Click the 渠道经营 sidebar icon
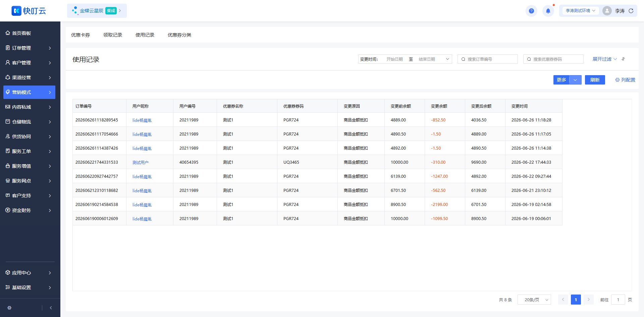The height and width of the screenshot is (317, 644). (8, 77)
